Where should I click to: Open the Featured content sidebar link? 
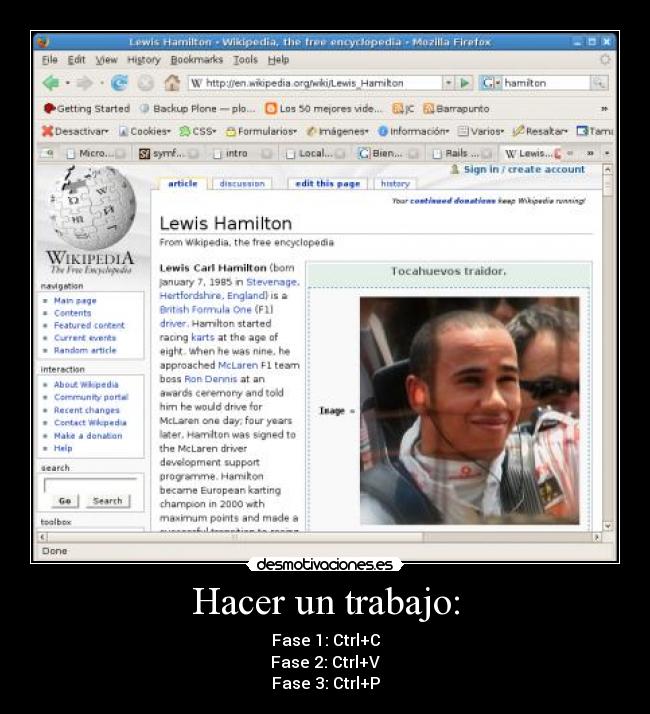pyautogui.click(x=89, y=325)
